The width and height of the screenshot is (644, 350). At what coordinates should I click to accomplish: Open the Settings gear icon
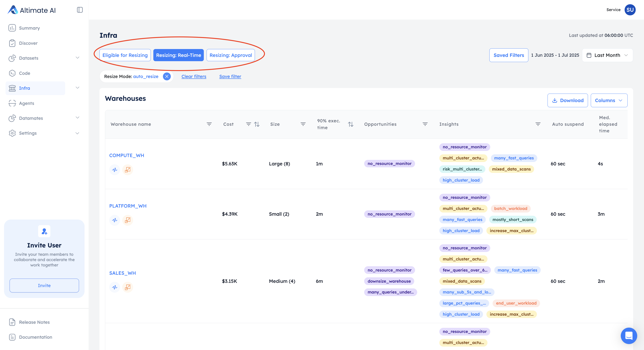pyautogui.click(x=12, y=133)
